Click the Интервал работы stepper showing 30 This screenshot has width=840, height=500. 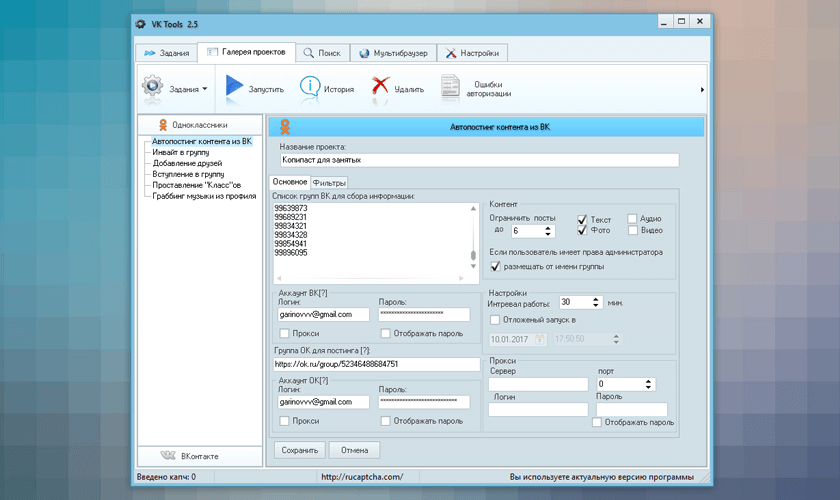[595, 302]
